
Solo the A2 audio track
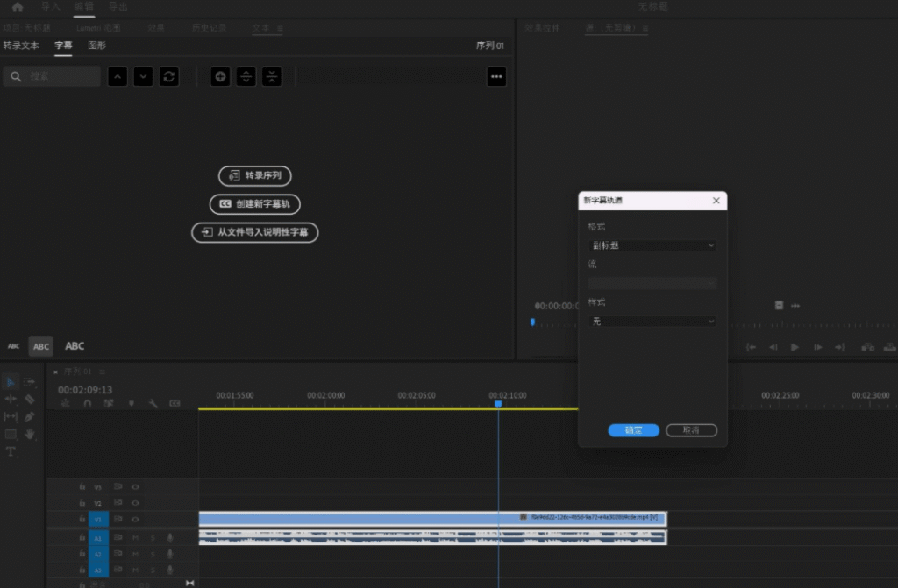[153, 554]
